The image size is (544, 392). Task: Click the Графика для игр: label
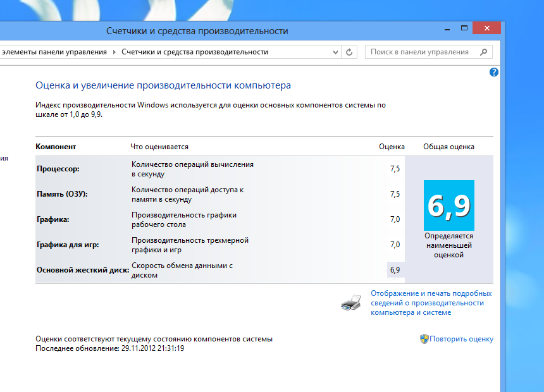pos(68,245)
